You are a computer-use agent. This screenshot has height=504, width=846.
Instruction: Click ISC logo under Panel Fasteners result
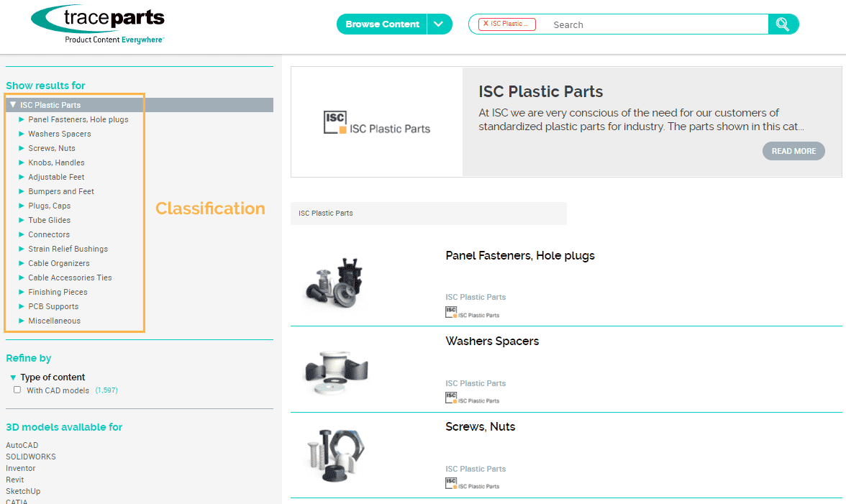[x=451, y=312]
